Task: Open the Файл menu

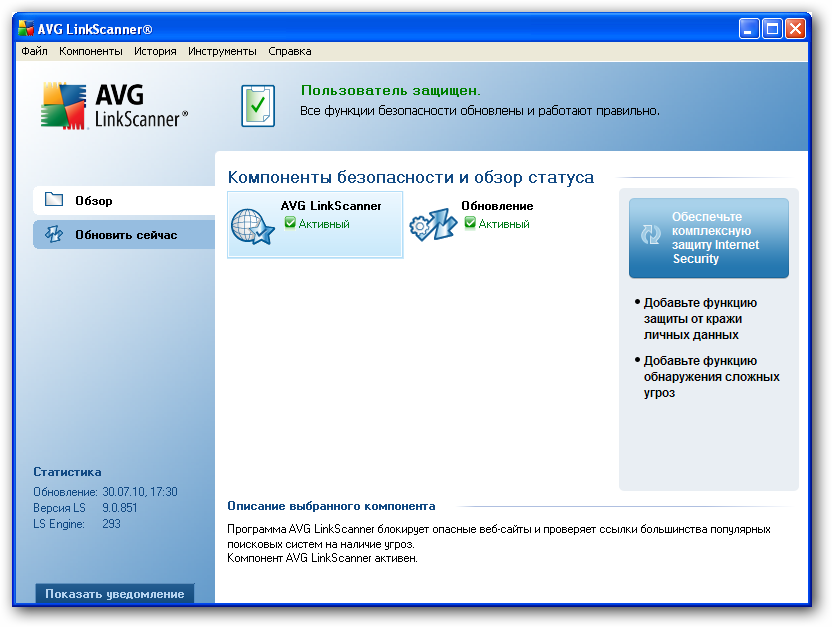Action: click(34, 51)
